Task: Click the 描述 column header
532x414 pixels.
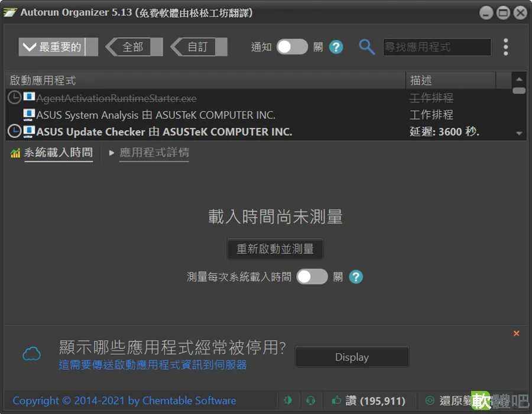Action: click(x=451, y=80)
